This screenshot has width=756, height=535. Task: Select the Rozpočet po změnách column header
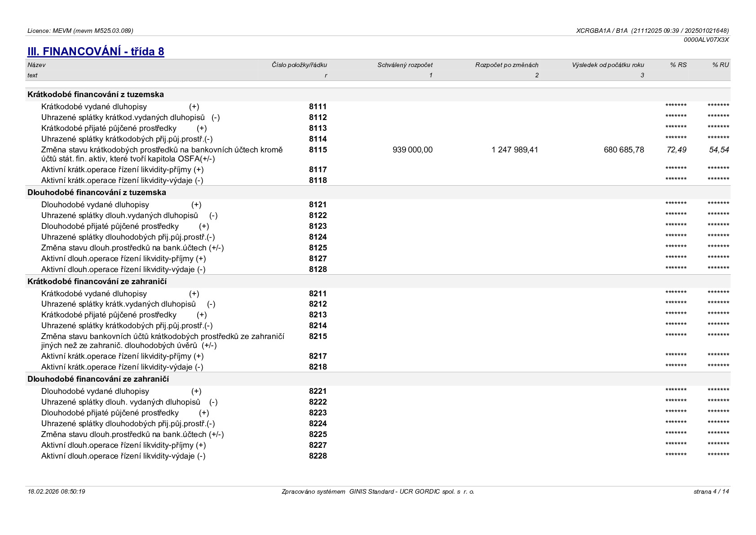pyautogui.click(x=507, y=65)
